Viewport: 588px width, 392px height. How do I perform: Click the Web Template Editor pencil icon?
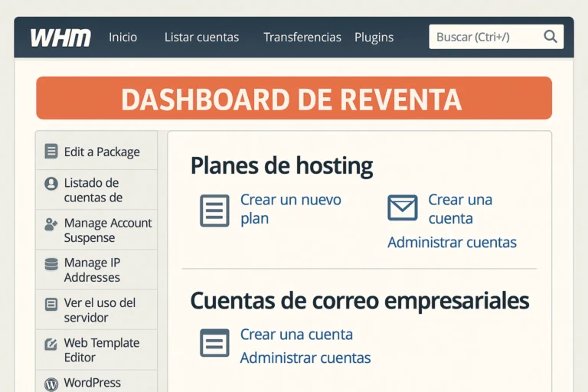point(51,344)
